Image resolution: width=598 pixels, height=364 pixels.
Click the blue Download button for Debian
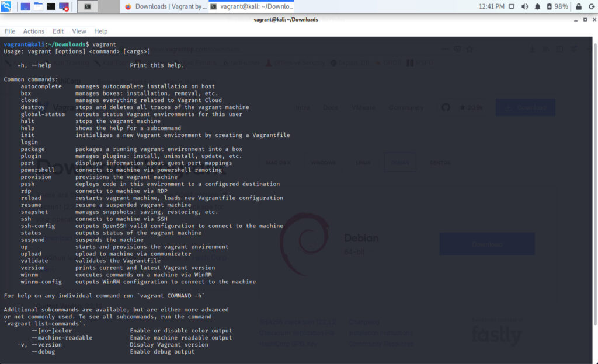click(488, 244)
